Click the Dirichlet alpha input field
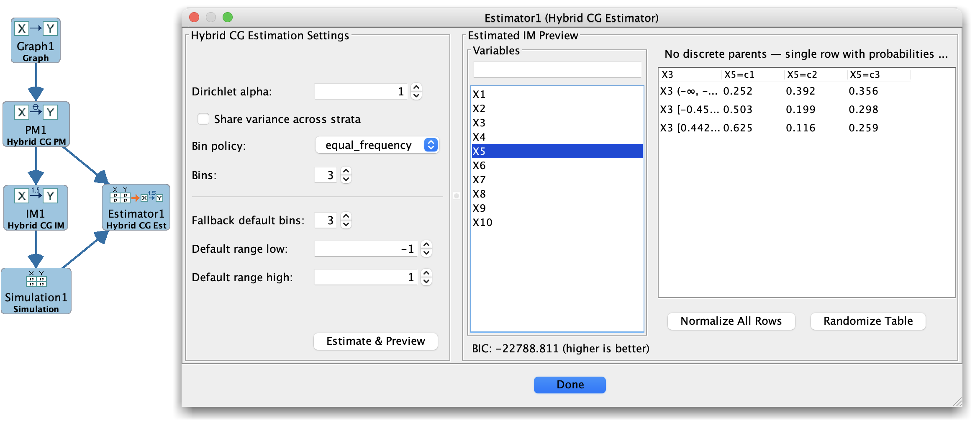This screenshot has width=980, height=421. 361,91
